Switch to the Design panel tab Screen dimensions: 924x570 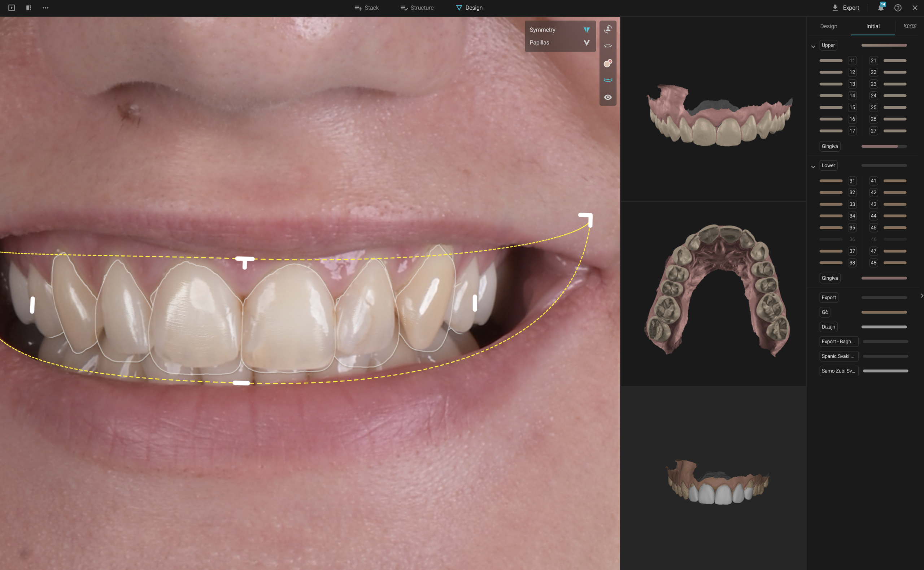[828, 26]
